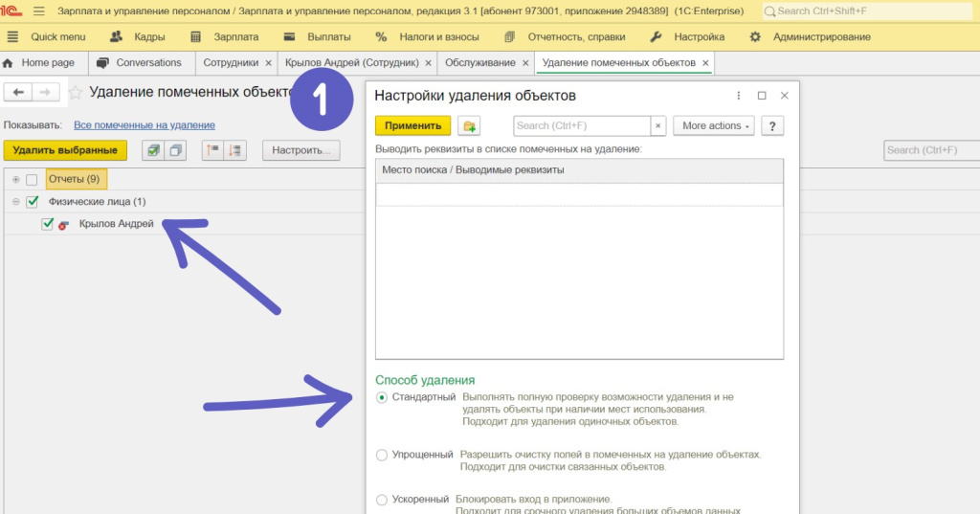Expand the Отчеты (9) tree group

tap(16, 179)
